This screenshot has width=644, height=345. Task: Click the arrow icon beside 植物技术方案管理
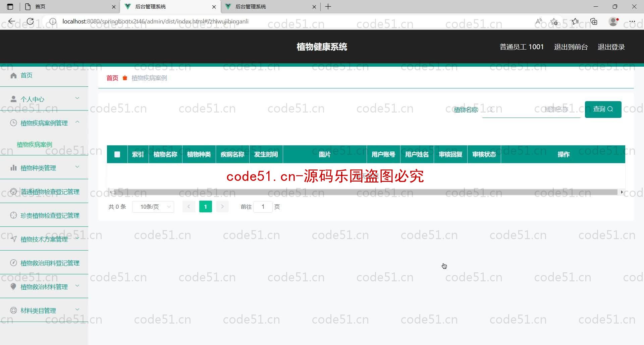[x=13, y=239]
